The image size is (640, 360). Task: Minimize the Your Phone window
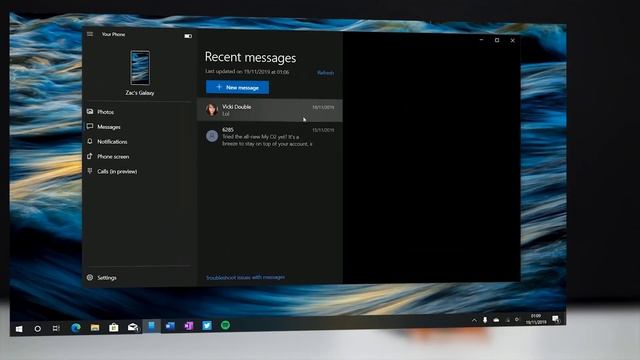482,40
